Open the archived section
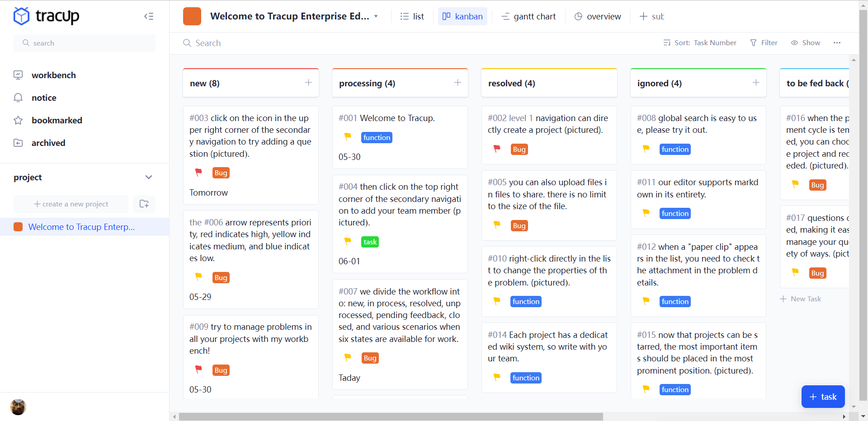The height and width of the screenshot is (421, 868). (x=48, y=143)
